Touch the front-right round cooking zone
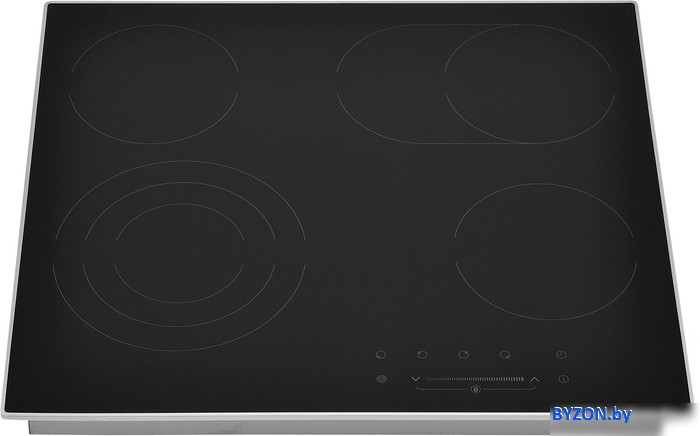Viewport: 700px width, 436px height. pyautogui.click(x=546, y=252)
